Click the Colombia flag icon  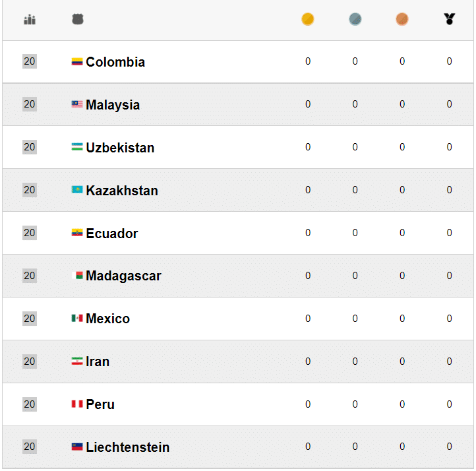click(x=77, y=62)
